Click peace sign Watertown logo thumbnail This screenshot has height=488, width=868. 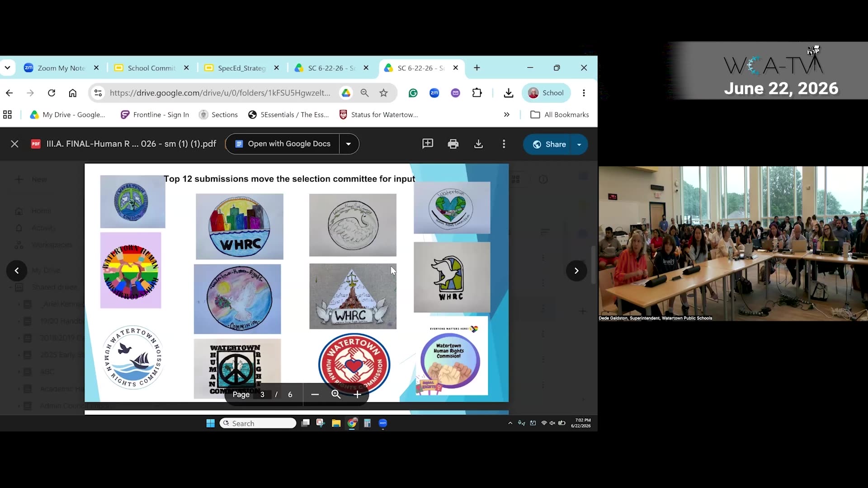coord(237,369)
